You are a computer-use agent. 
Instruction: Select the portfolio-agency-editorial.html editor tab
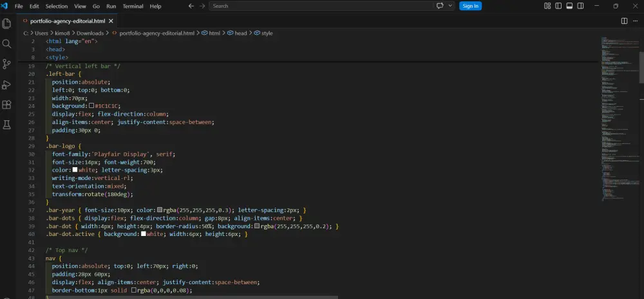pos(68,21)
